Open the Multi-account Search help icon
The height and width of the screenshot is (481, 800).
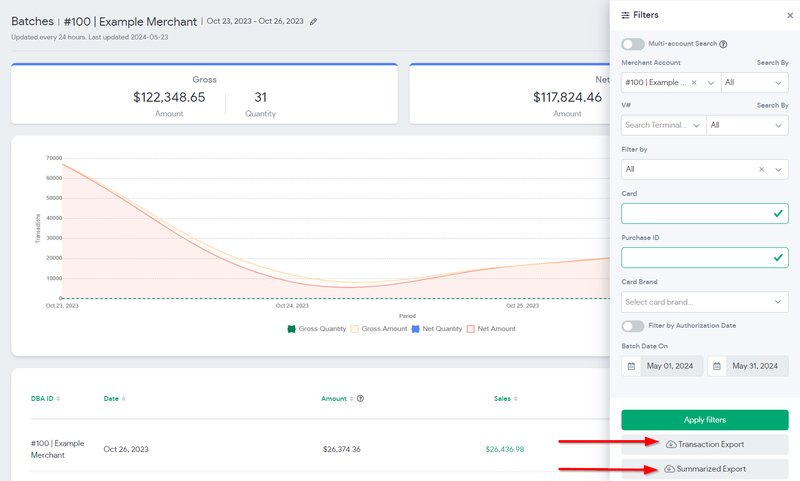point(723,44)
